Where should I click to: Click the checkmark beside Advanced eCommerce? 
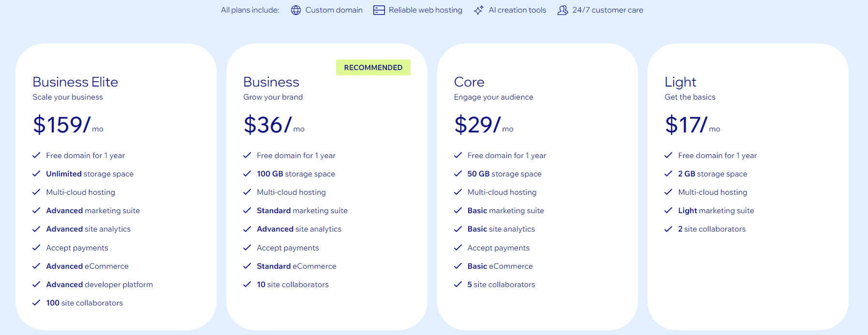(36, 266)
